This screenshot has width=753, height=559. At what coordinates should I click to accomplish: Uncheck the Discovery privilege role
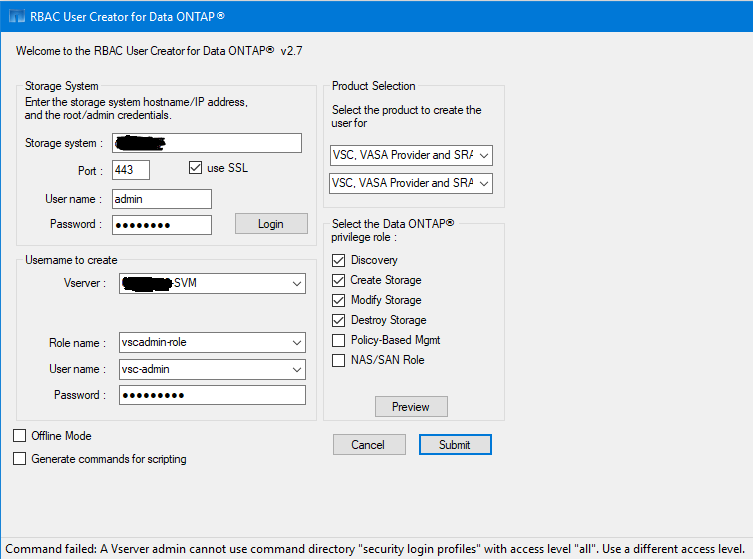pyautogui.click(x=339, y=260)
